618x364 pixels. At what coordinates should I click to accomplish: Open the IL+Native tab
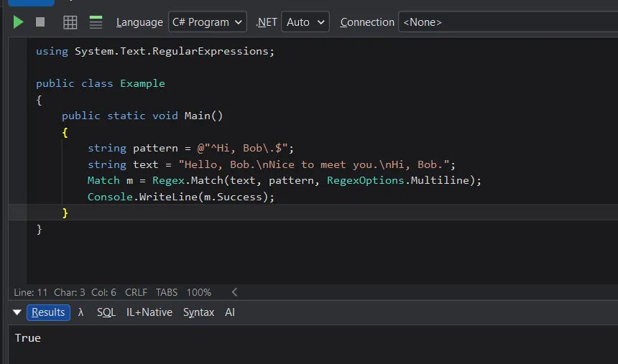(149, 312)
